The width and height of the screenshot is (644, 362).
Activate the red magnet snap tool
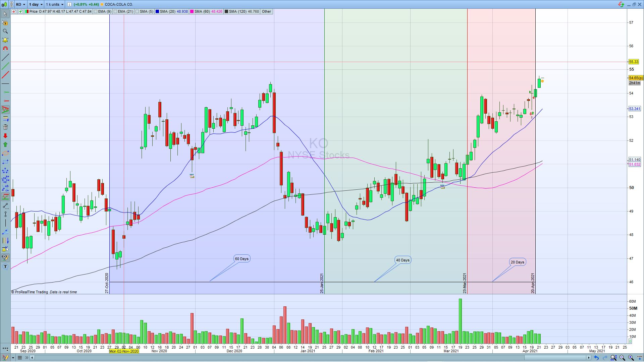pyautogui.click(x=5, y=49)
